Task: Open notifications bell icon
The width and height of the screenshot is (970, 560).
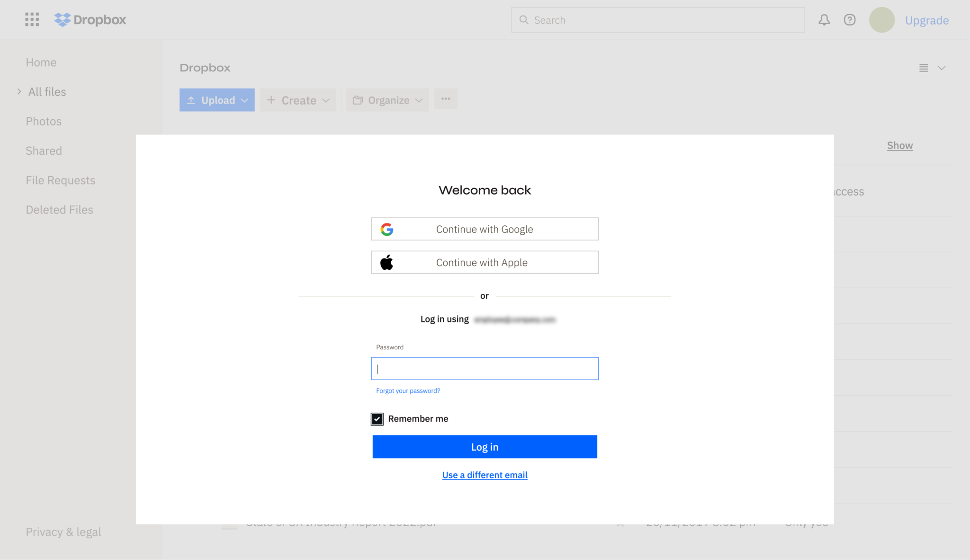Action: pos(824,20)
